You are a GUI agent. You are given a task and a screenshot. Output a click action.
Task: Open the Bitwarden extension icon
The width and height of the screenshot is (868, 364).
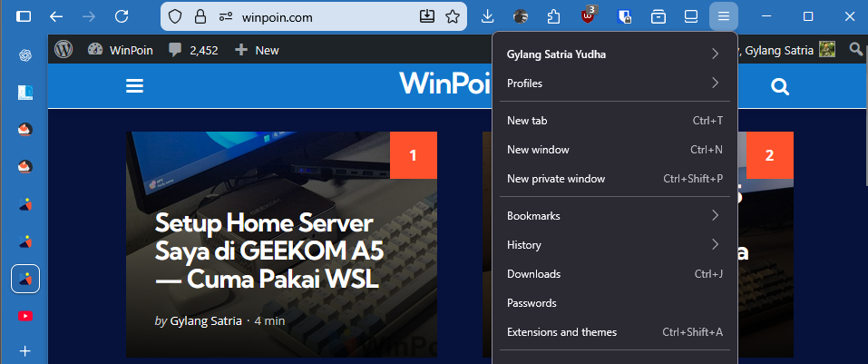[624, 16]
